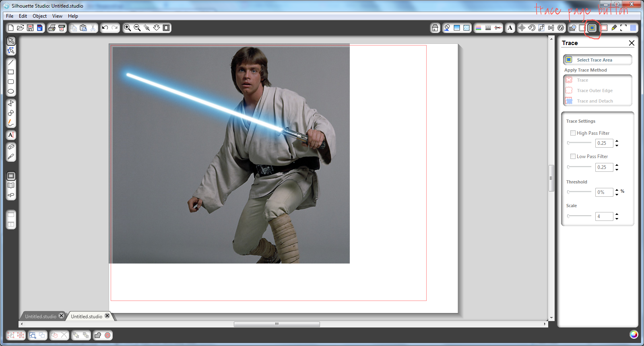Select the Rounded Rectangle tool
Screen dimensions: 644x346
point(11,82)
